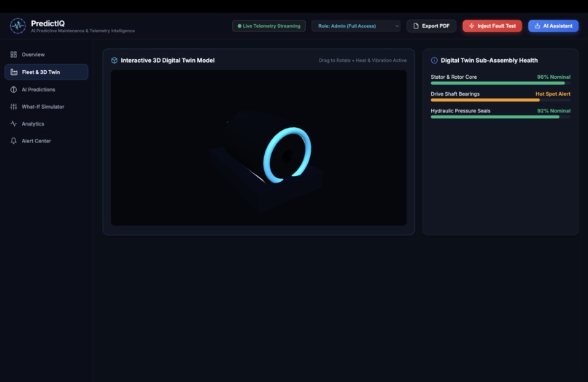Click the Stator & Rotor Core label

pyautogui.click(x=454, y=77)
